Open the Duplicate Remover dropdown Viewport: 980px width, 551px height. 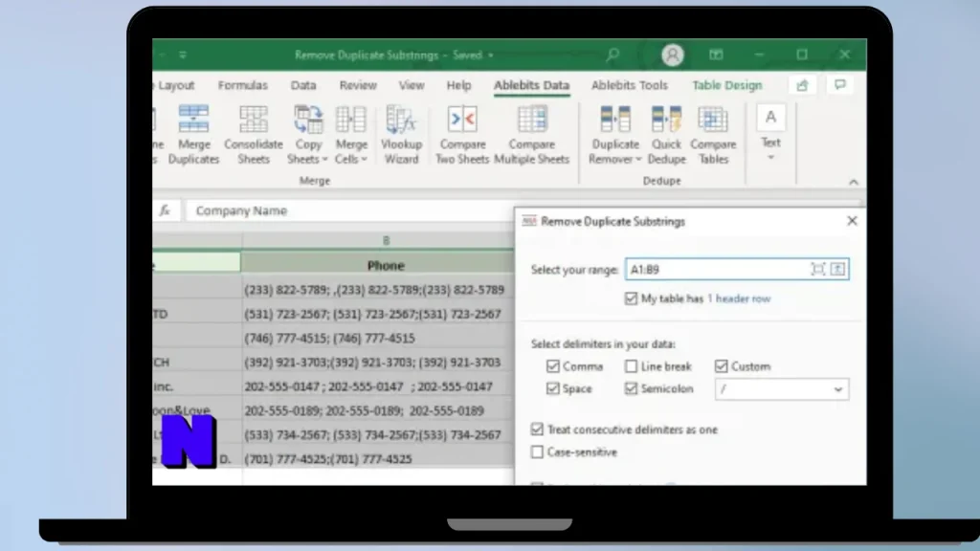click(x=615, y=135)
